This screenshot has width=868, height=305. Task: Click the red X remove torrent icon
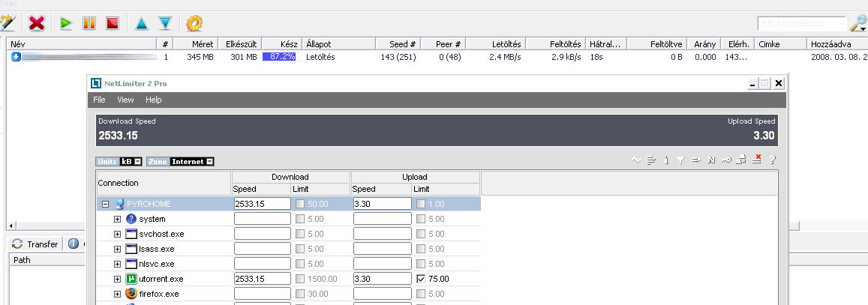tap(36, 23)
